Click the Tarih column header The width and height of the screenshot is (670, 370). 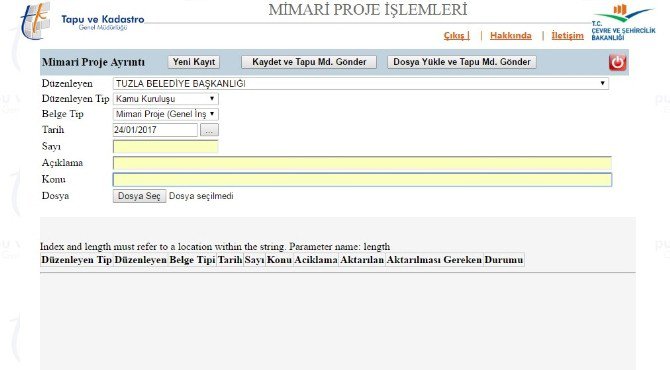click(230, 260)
